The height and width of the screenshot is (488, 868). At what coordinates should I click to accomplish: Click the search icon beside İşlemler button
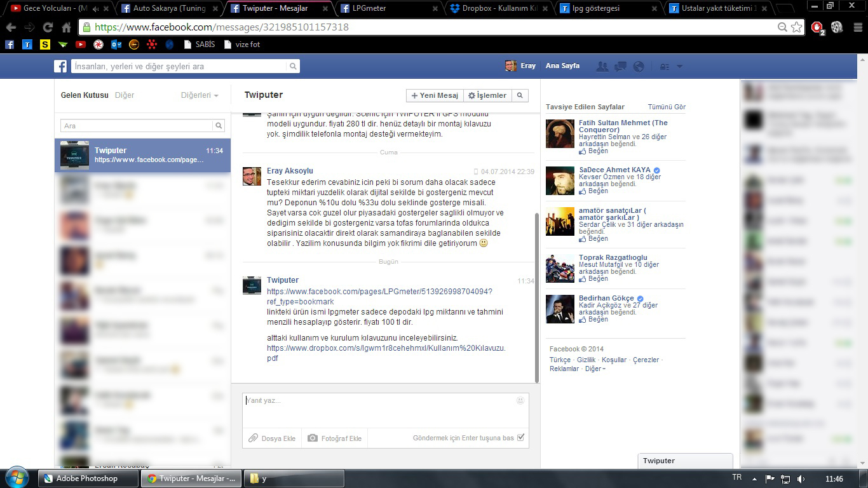coord(520,95)
